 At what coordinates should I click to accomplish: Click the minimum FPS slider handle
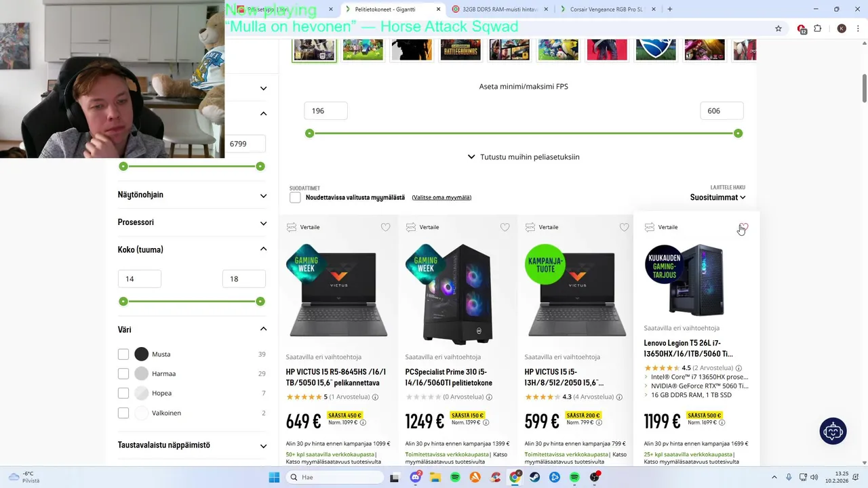click(x=309, y=134)
